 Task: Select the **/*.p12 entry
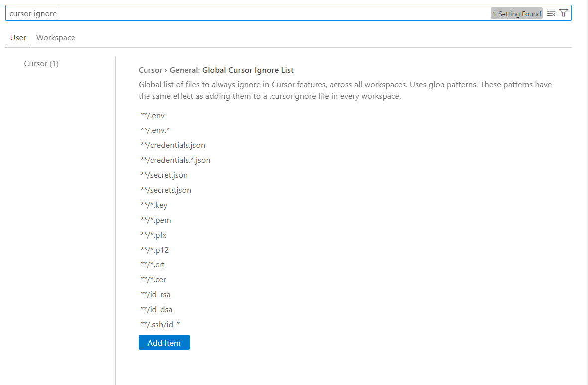pyautogui.click(x=154, y=250)
